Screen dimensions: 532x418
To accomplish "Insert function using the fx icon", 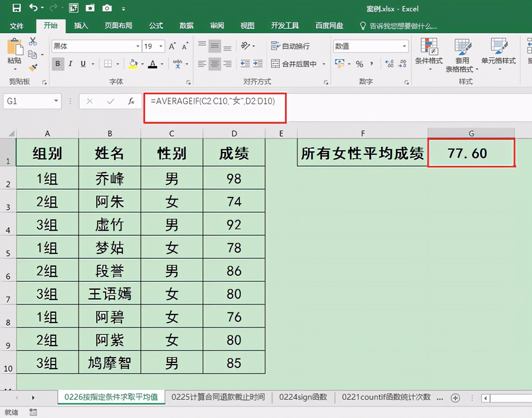I will [131, 102].
